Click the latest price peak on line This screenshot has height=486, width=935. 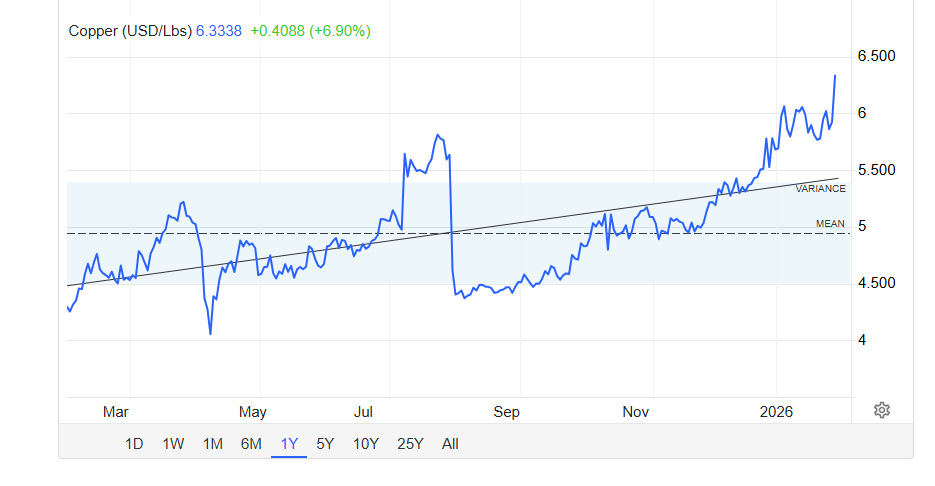click(835, 76)
